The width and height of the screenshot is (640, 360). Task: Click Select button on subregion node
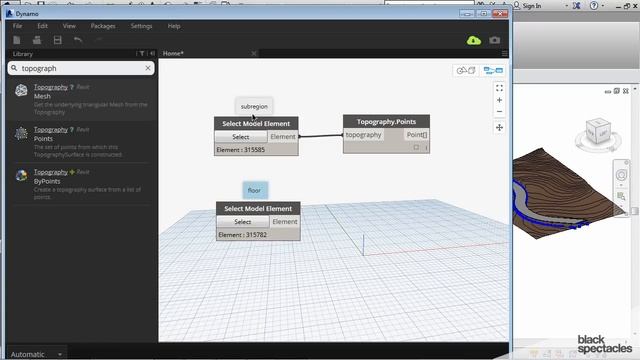241,137
